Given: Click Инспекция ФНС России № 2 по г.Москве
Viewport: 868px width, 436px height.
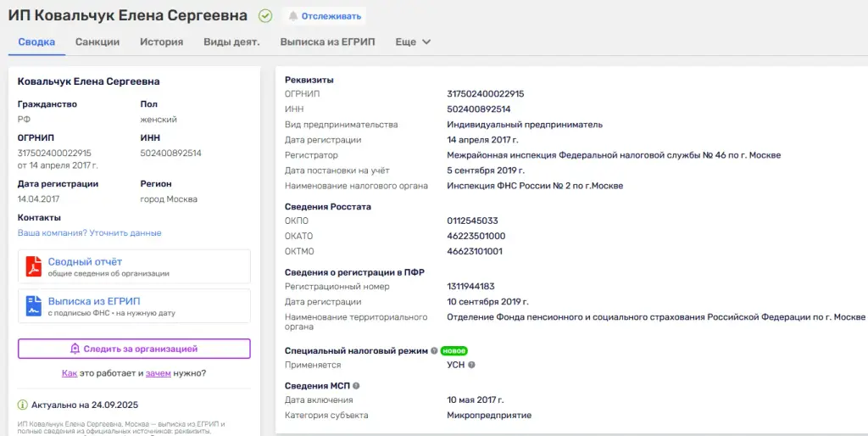Looking at the screenshot, I should (x=536, y=186).
